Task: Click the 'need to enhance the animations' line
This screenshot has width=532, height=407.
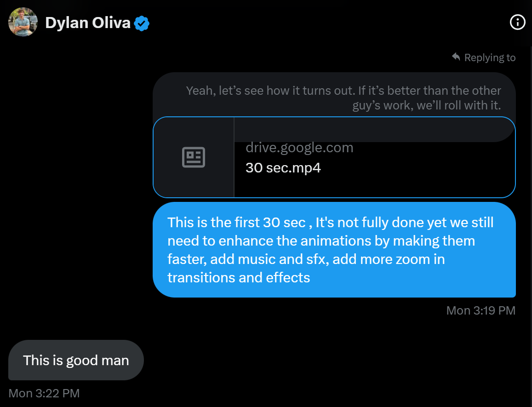Action: click(x=321, y=241)
